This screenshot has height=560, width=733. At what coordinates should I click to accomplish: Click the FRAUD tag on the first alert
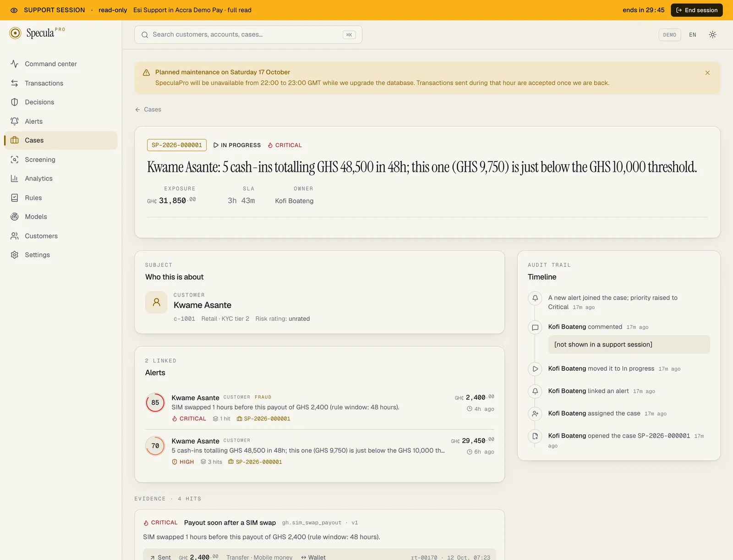[x=263, y=397]
